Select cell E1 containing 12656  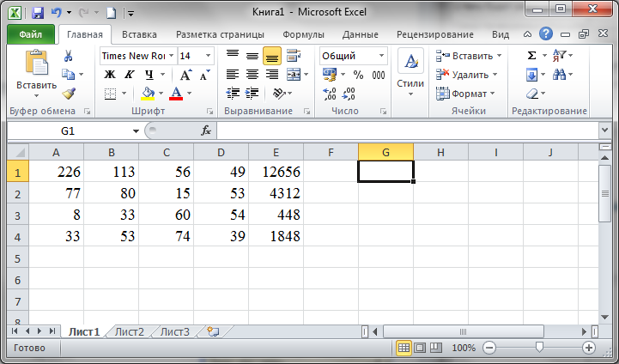(x=276, y=172)
